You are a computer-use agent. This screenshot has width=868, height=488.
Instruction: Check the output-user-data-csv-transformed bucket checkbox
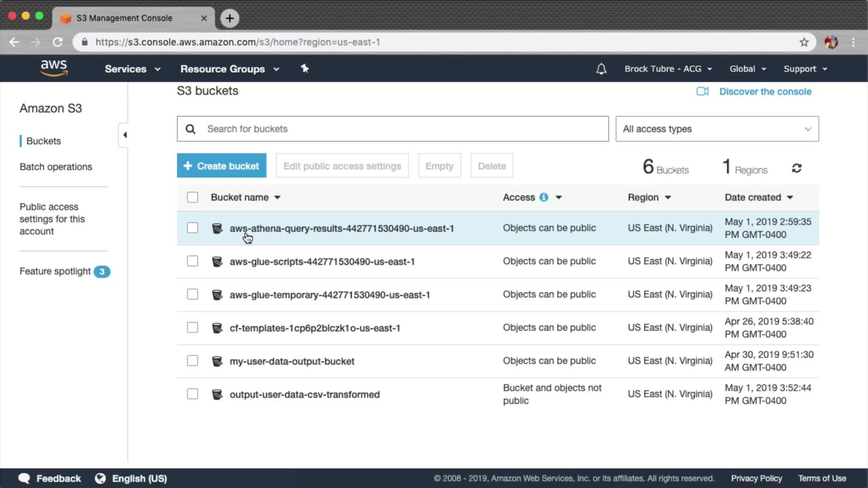193,394
